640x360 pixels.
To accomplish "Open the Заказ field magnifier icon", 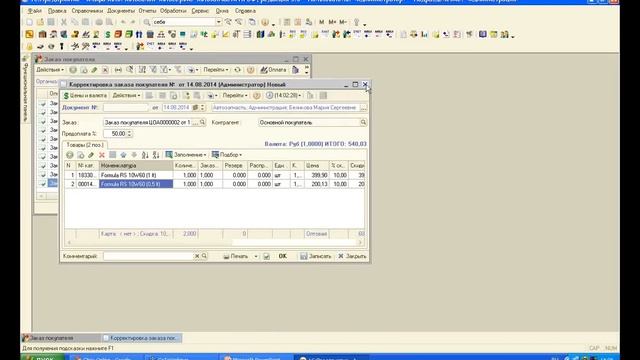I will pyautogui.click(x=202, y=122).
